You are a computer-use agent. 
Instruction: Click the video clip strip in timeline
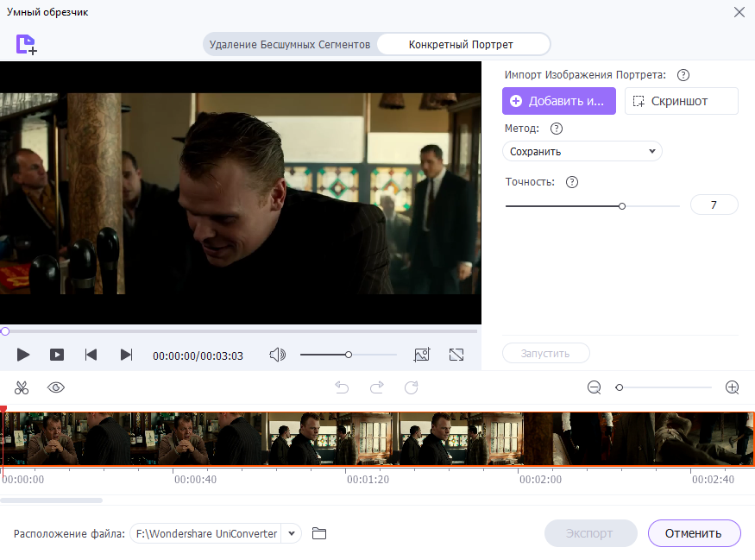[378, 438]
